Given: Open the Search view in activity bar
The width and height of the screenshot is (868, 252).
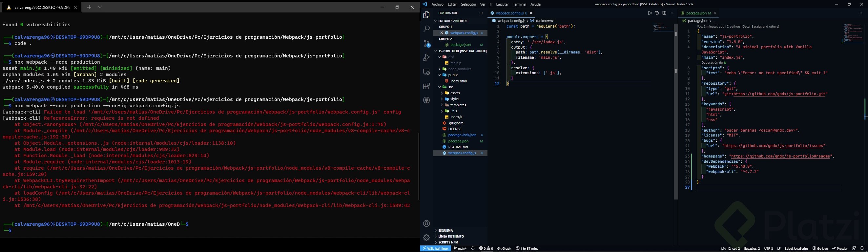Looking at the screenshot, I should (x=426, y=29).
